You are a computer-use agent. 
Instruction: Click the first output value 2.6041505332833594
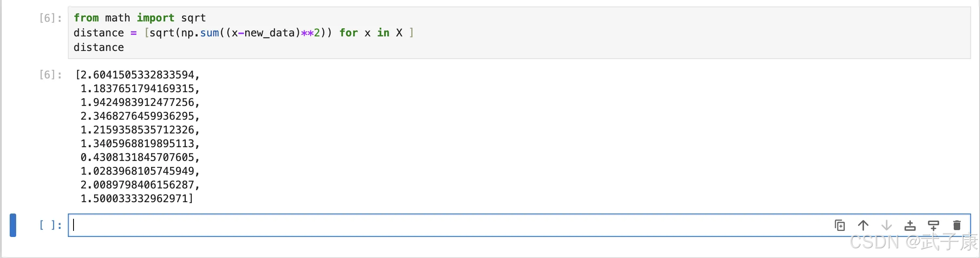[137, 75]
